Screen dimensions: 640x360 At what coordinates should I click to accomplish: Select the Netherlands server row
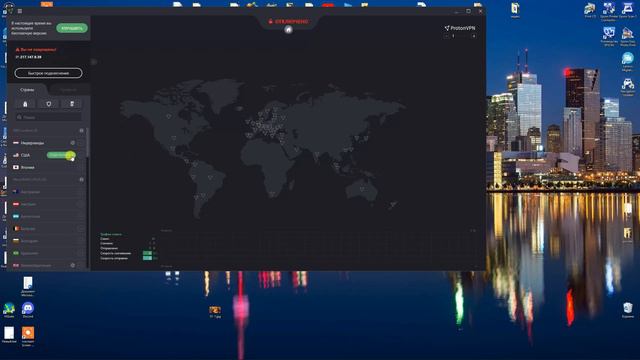click(x=47, y=143)
